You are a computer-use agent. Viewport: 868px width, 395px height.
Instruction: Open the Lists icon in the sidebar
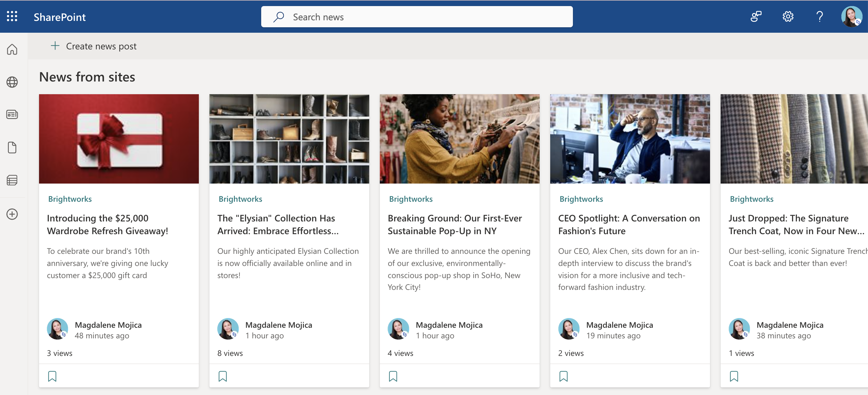tap(12, 180)
